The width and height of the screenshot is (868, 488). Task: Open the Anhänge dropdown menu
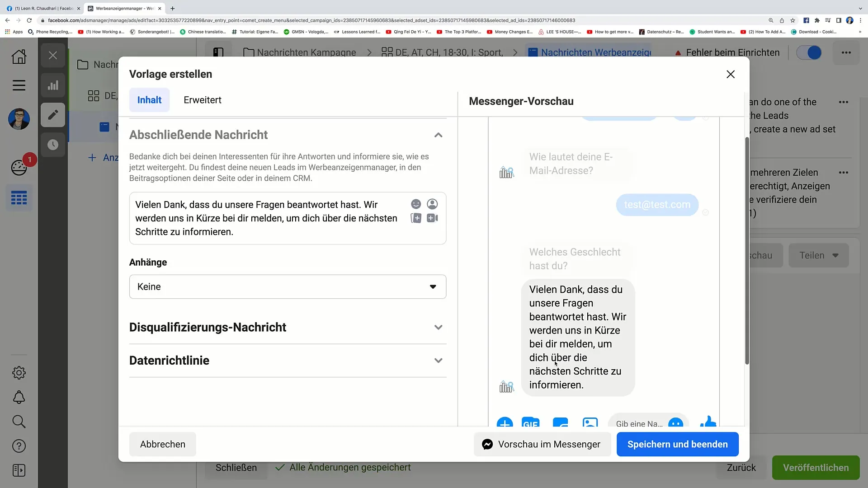point(288,286)
